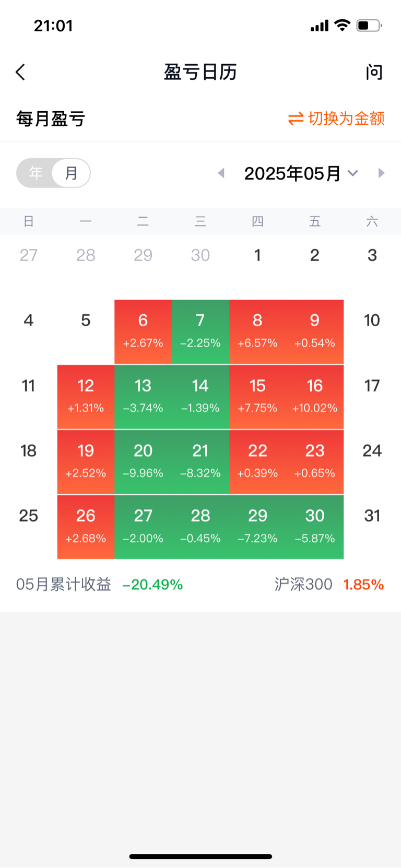Tap the 05月累计收益 -20.49% summary
The image size is (401, 868).
pyautogui.click(x=99, y=585)
